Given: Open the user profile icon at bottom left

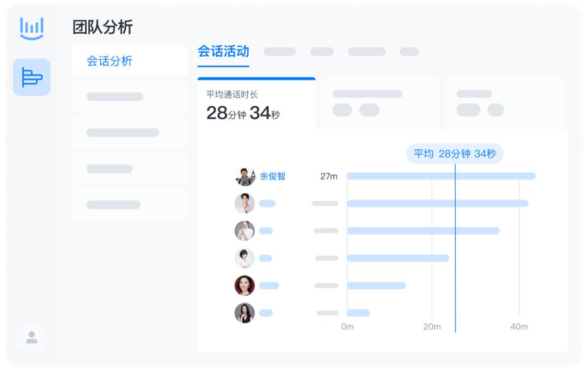Looking at the screenshot, I should point(32,338).
